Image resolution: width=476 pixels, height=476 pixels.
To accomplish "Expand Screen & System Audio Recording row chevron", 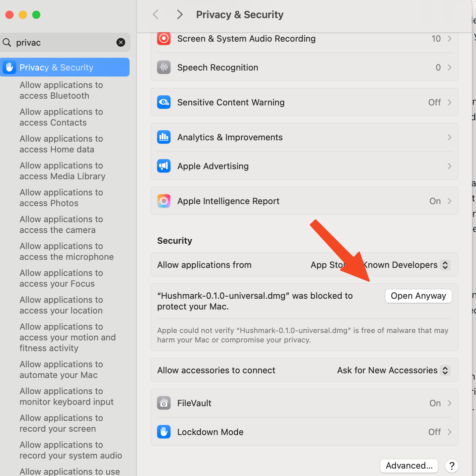I will point(449,39).
